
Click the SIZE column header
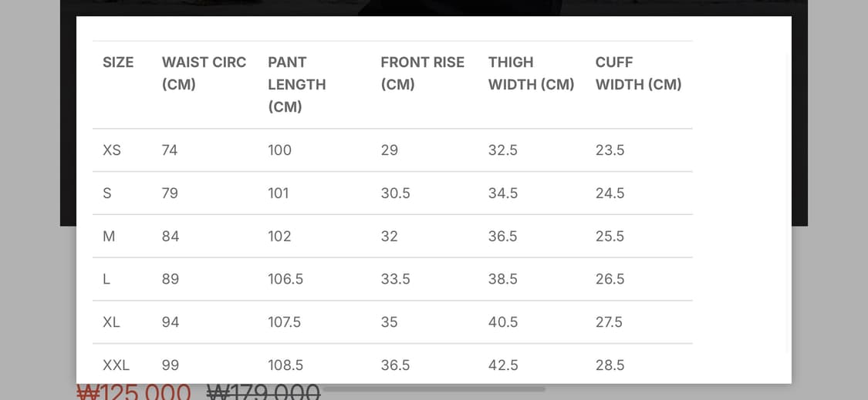click(118, 62)
